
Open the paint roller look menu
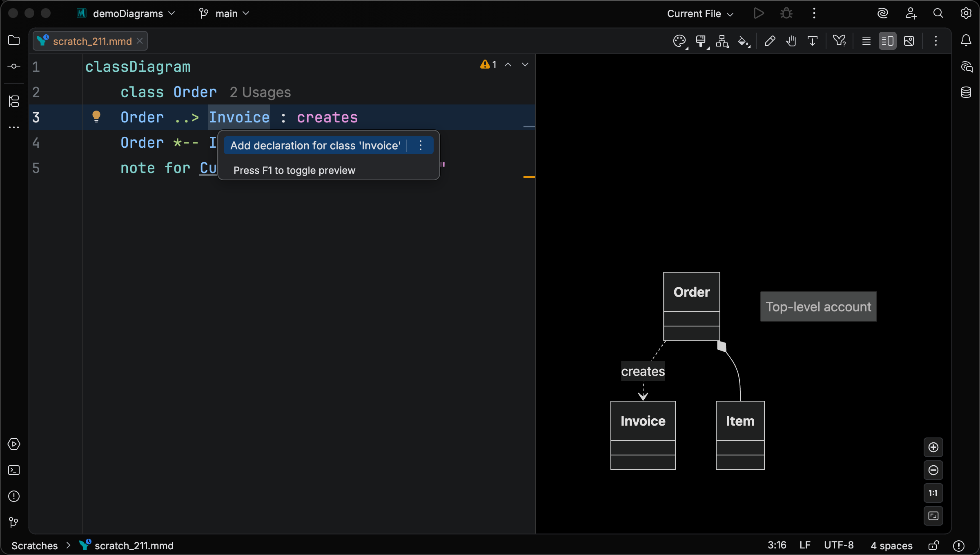[702, 41]
